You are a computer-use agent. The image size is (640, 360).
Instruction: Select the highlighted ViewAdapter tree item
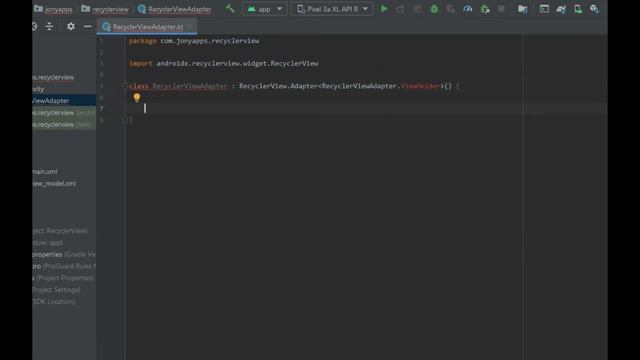64,101
